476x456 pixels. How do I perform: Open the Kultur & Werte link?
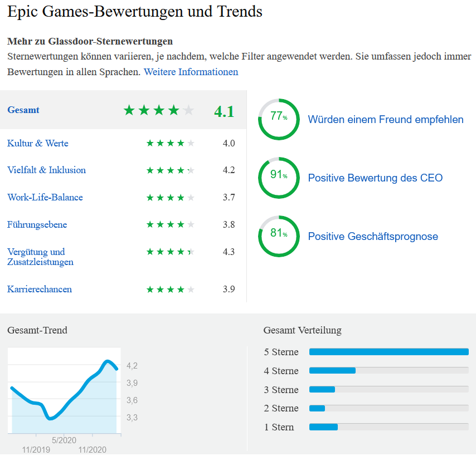click(38, 143)
